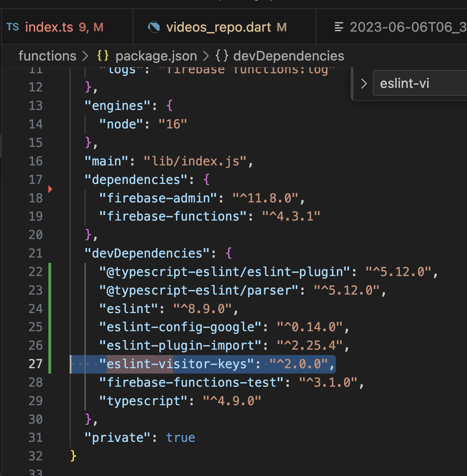The width and height of the screenshot is (467, 476).
Task: Click the "^0.14.0" version value
Action: pos(310,327)
